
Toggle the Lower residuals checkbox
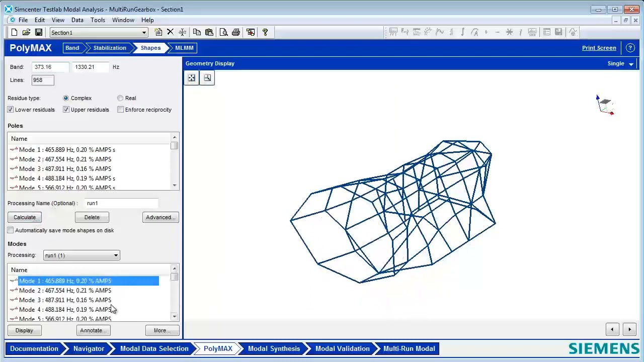(x=11, y=110)
